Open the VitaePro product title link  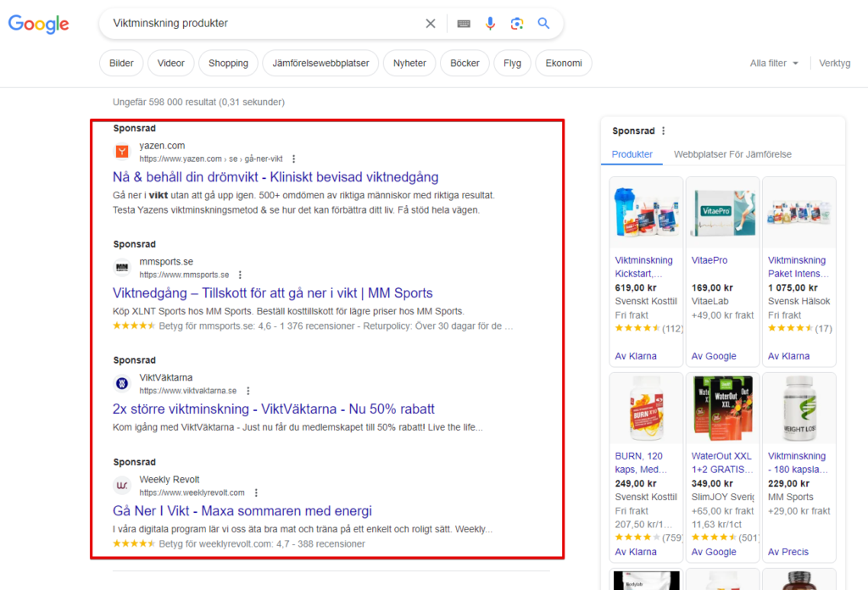point(709,260)
